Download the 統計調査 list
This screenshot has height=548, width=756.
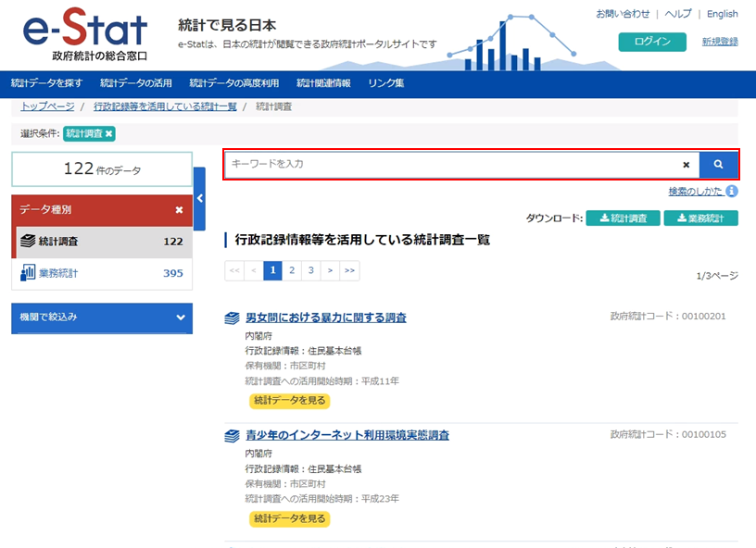point(623,218)
